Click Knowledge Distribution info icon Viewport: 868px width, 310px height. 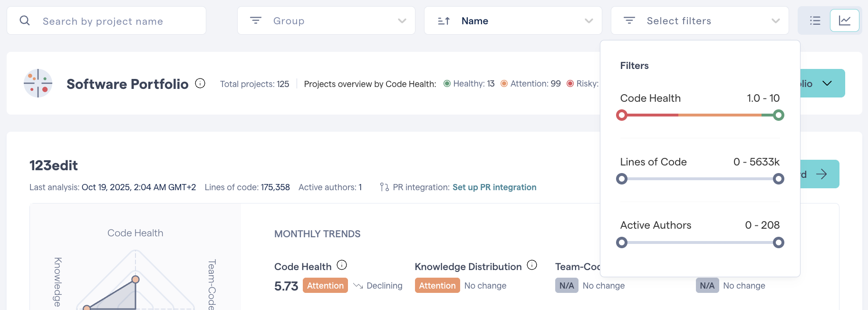532,265
